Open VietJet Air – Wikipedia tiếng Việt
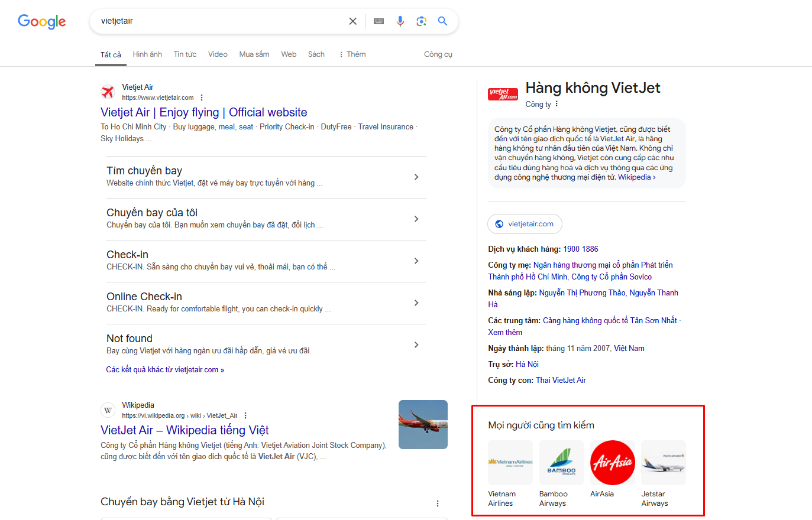 pos(185,430)
